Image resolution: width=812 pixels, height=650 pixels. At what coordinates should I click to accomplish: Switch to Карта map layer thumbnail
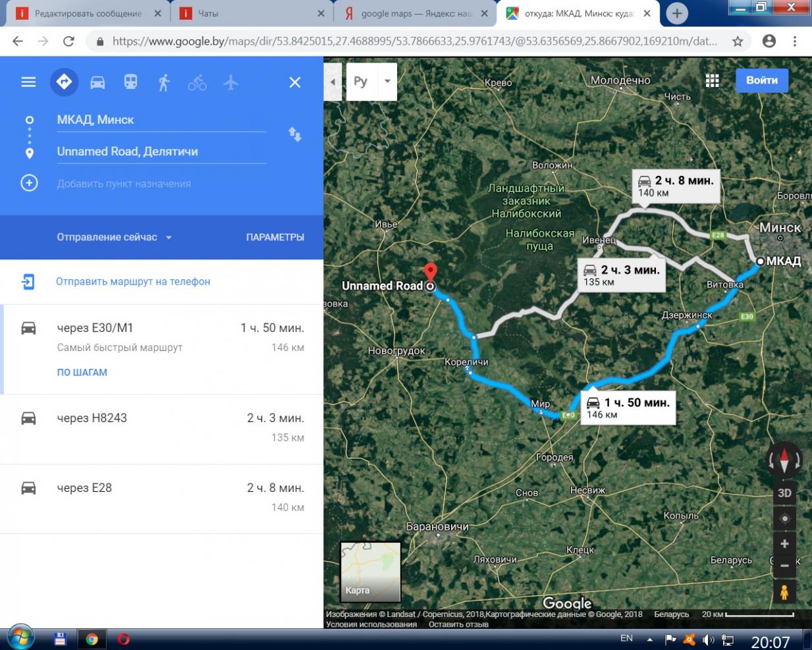point(370,572)
